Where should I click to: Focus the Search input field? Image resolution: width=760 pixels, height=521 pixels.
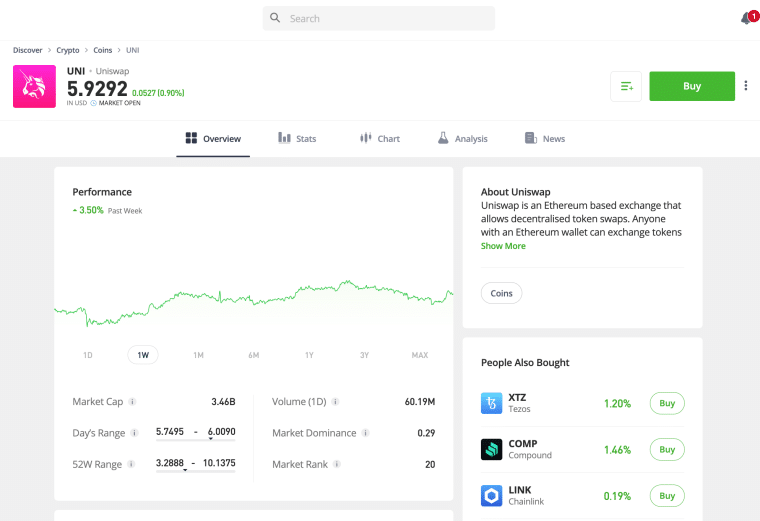[379, 18]
